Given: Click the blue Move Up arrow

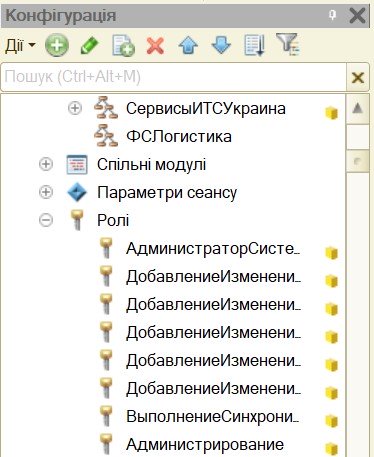Looking at the screenshot, I should (188, 45).
